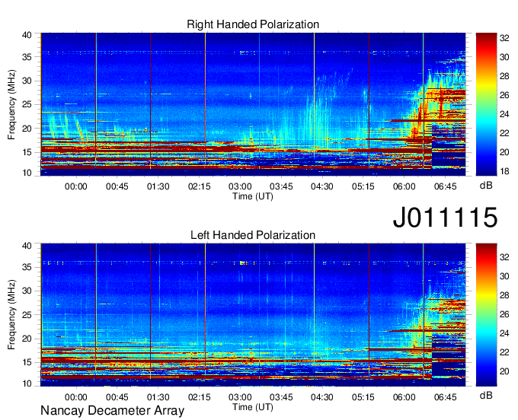Click the dB unit label of the bottom color bar
518x420 pixels.
(486, 395)
